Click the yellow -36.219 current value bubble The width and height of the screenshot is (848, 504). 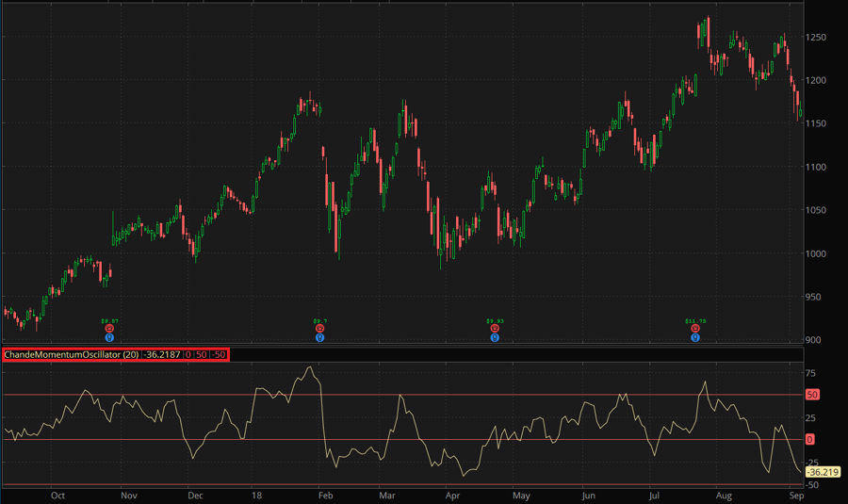822,472
